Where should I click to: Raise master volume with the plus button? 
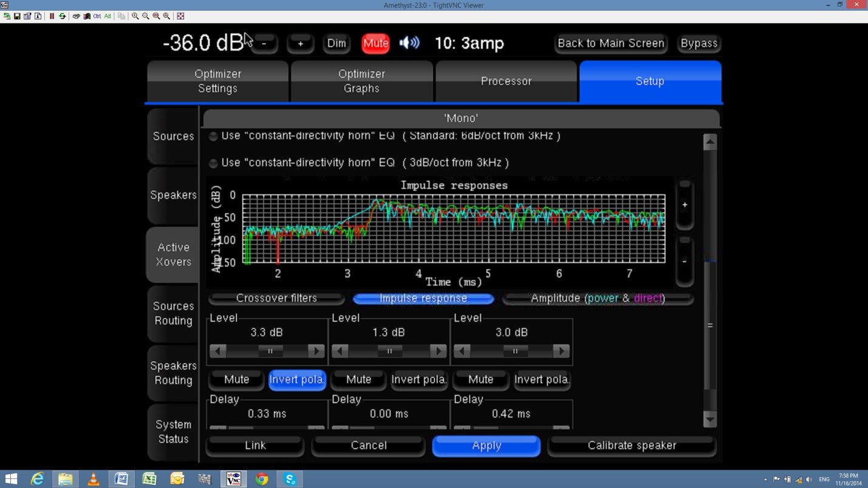[300, 43]
